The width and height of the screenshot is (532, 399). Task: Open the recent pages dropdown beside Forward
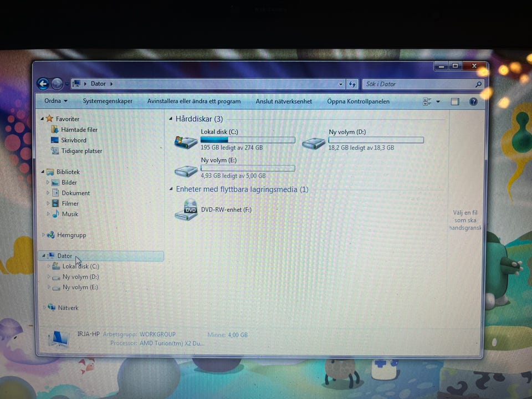pyautogui.click(x=67, y=84)
